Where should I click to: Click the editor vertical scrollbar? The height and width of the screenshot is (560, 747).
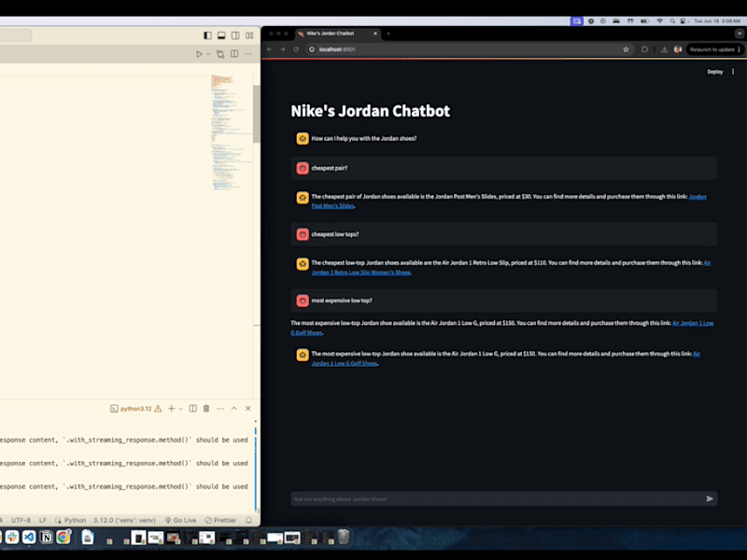[256, 114]
